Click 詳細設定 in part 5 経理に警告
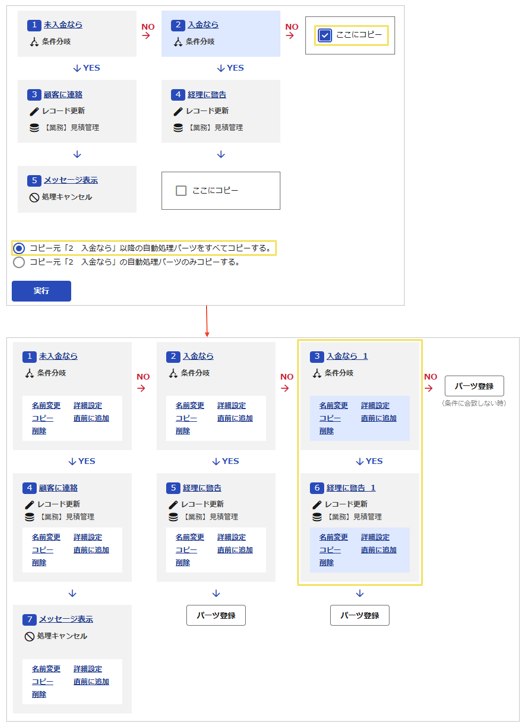The height and width of the screenshot is (724, 526). tap(232, 537)
